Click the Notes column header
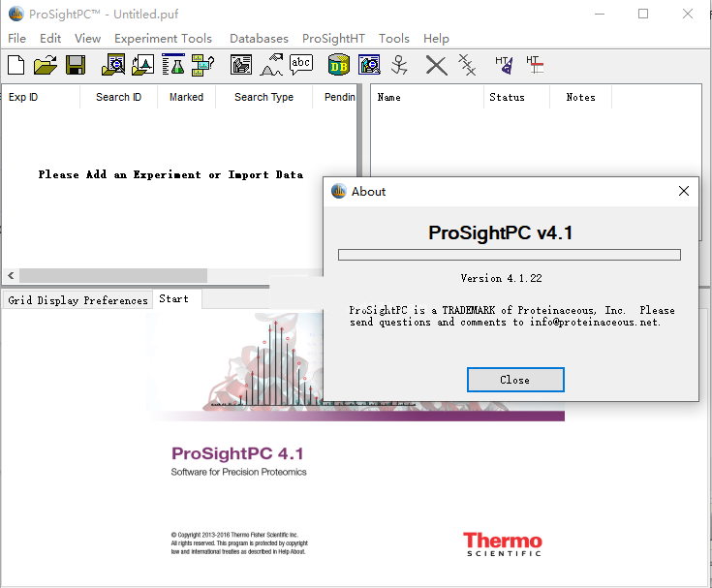 tap(581, 97)
